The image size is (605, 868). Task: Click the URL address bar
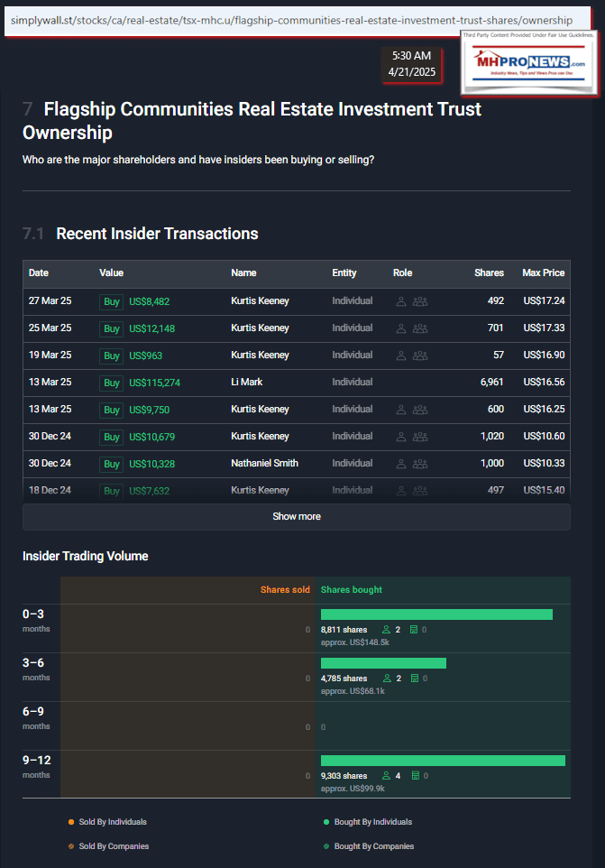pyautogui.click(x=297, y=21)
